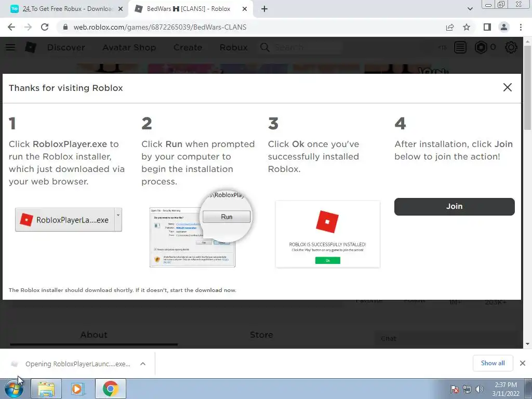The height and width of the screenshot is (399, 532).
Task: Click the address bar URL
Action: pos(160,27)
